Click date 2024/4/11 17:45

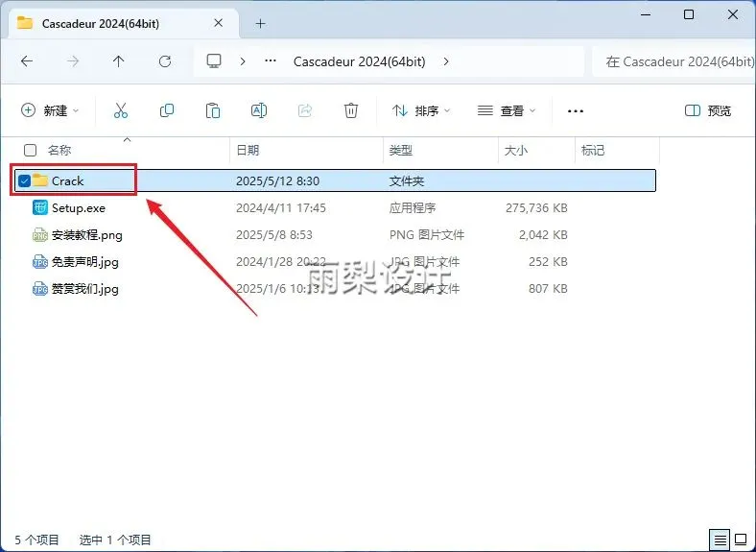pyautogui.click(x=280, y=207)
